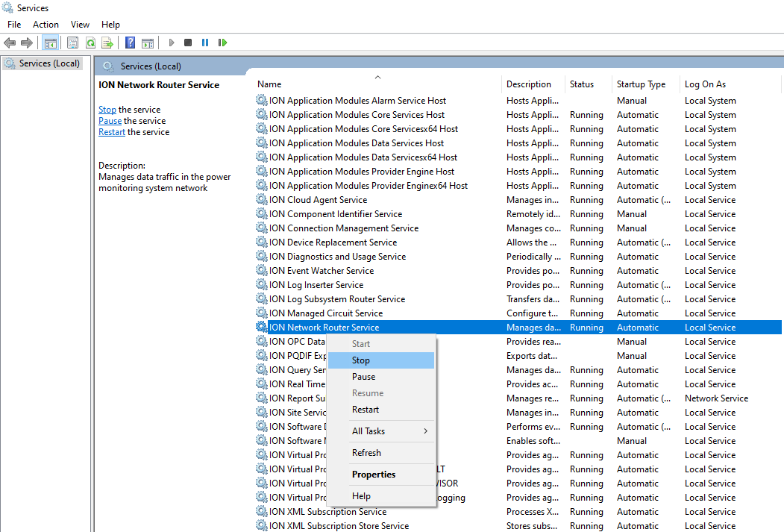Viewport: 784px width, 532px height.
Task: Click gear icon of ION Application Modules Alarm Service Host
Action: tap(262, 101)
